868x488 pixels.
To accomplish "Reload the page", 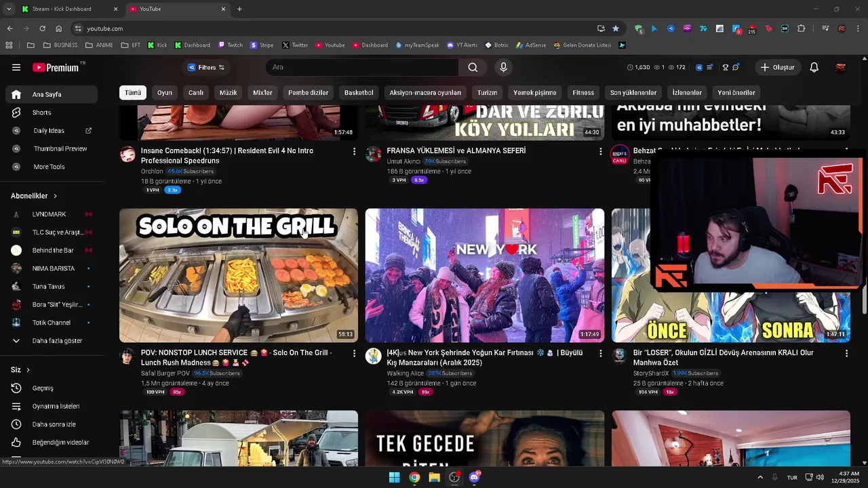I will tap(42, 28).
